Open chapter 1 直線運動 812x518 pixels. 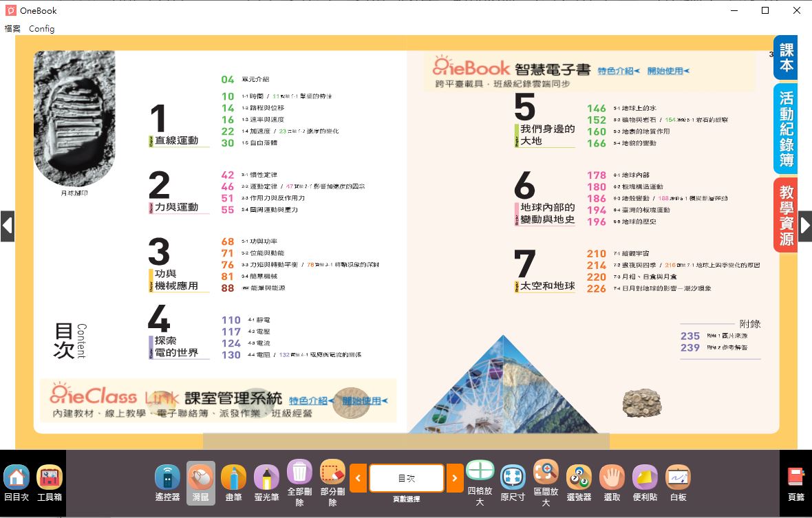(178, 126)
